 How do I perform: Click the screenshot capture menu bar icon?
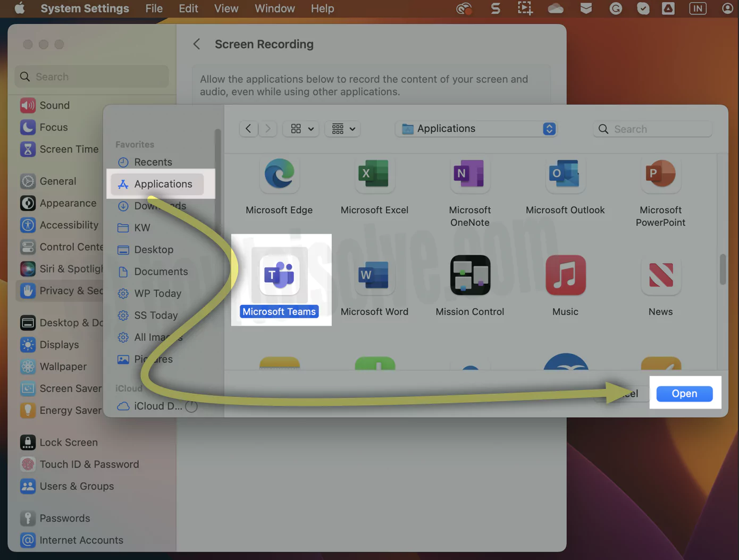tap(525, 9)
